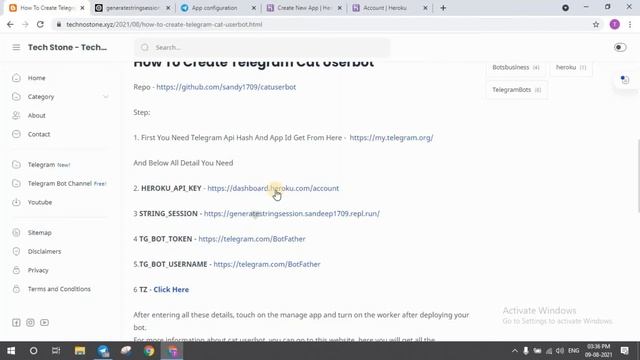
Task: Select the TelegramBots label tag
Action: click(516, 90)
